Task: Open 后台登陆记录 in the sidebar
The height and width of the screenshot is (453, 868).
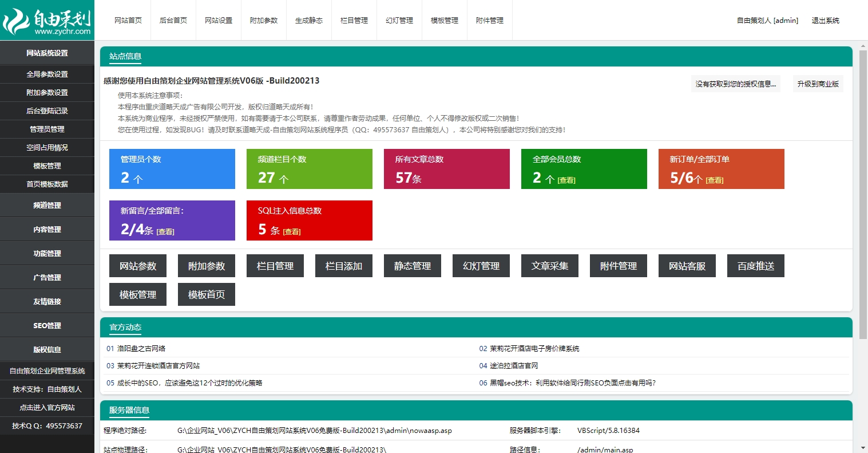Action: click(x=47, y=111)
